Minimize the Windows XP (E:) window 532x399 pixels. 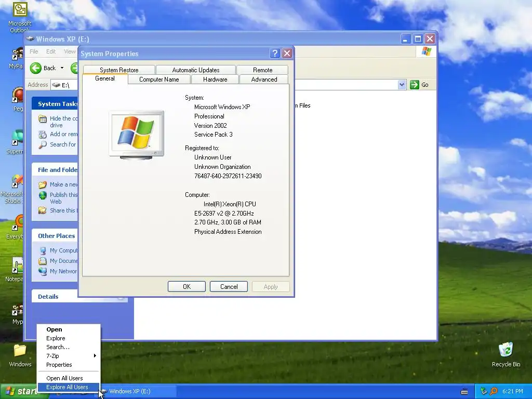tap(405, 38)
